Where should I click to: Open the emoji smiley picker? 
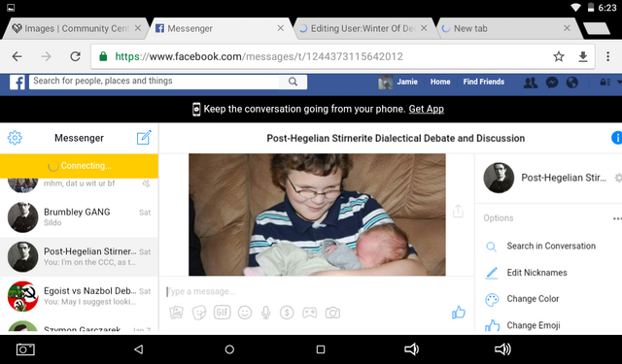(x=245, y=313)
